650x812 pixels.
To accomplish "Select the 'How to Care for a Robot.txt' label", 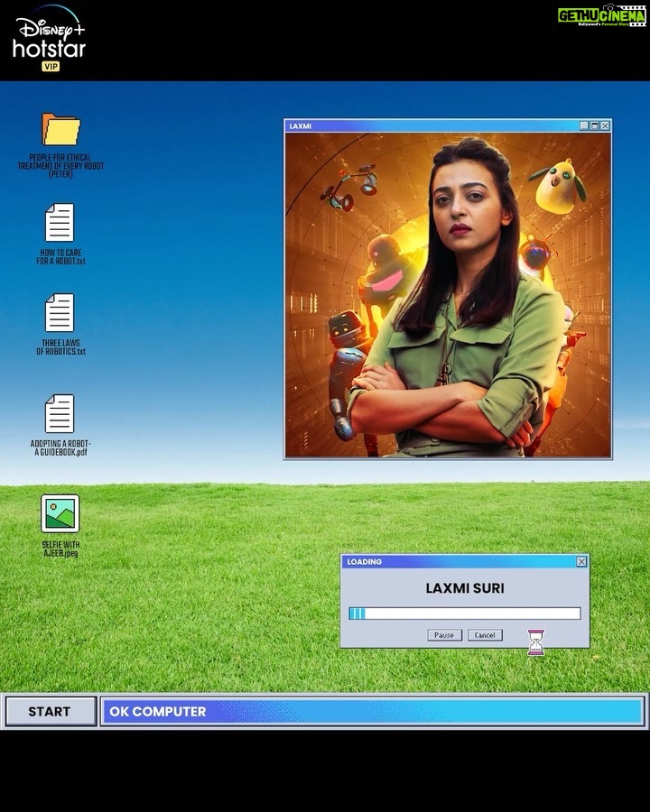I will (x=60, y=257).
